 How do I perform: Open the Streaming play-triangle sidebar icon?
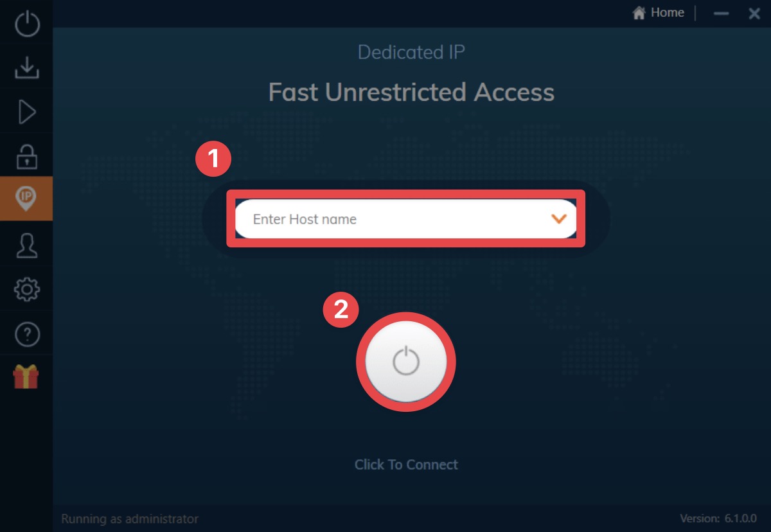coord(27,112)
